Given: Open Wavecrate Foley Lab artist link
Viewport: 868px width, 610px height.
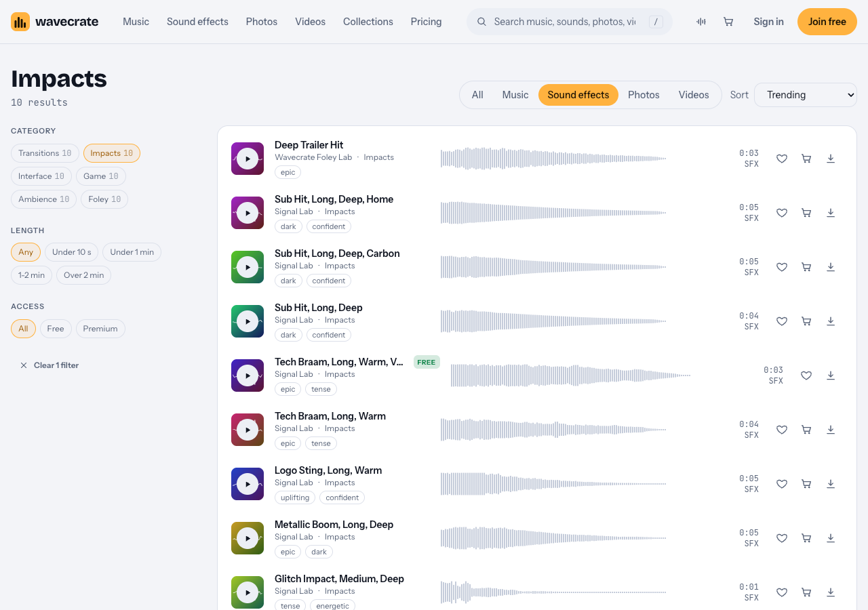Looking at the screenshot, I should coord(313,157).
